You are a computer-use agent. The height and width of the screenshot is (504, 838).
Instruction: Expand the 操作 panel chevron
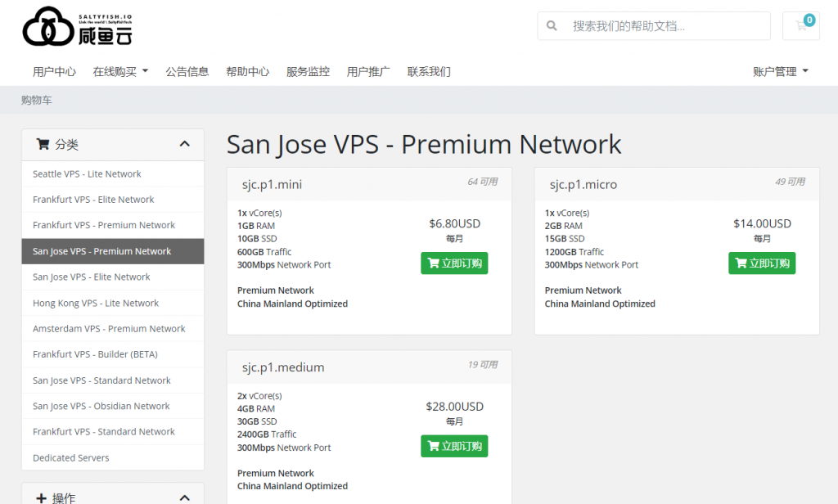(x=185, y=497)
